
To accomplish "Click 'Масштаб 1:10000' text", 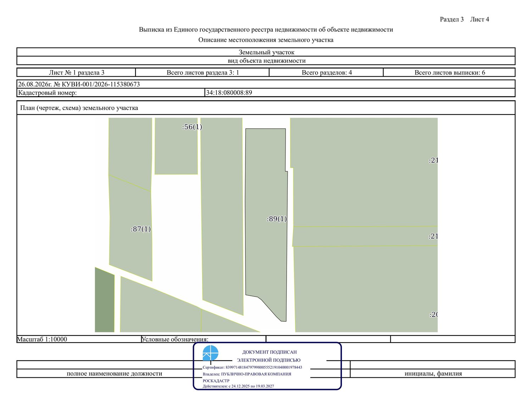I will tap(42, 339).
